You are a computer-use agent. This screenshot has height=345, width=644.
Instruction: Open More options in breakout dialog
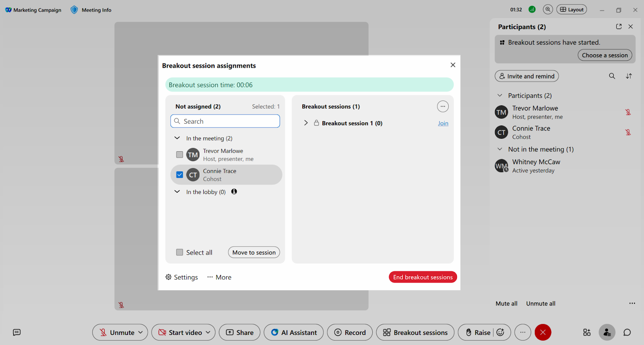pyautogui.click(x=219, y=277)
